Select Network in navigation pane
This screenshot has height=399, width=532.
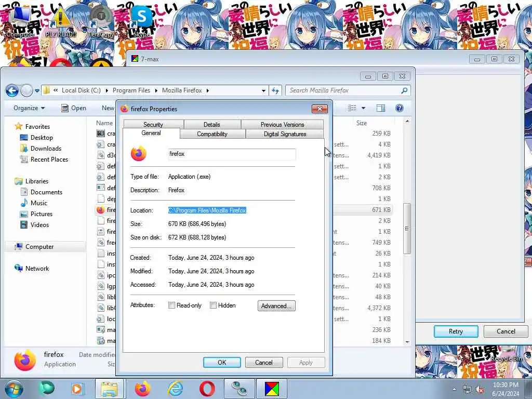point(32,269)
